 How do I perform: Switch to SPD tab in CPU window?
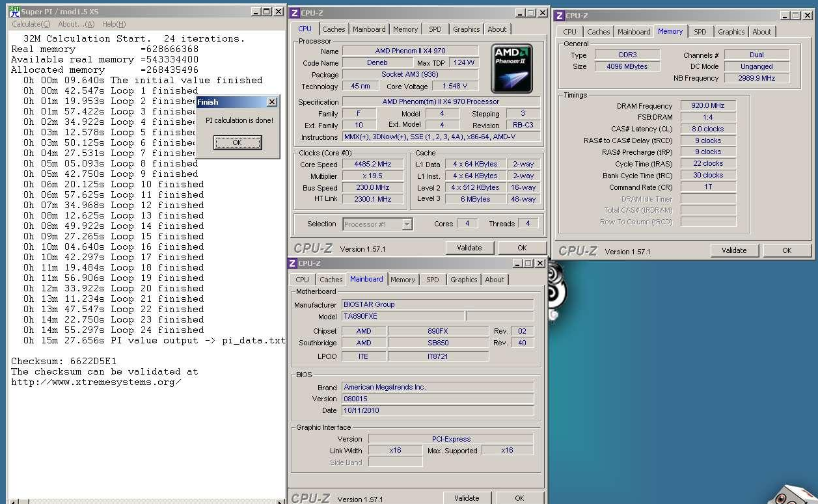[435, 29]
